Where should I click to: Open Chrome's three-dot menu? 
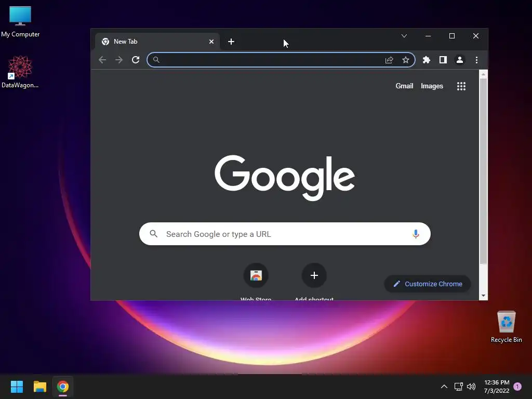(x=476, y=60)
